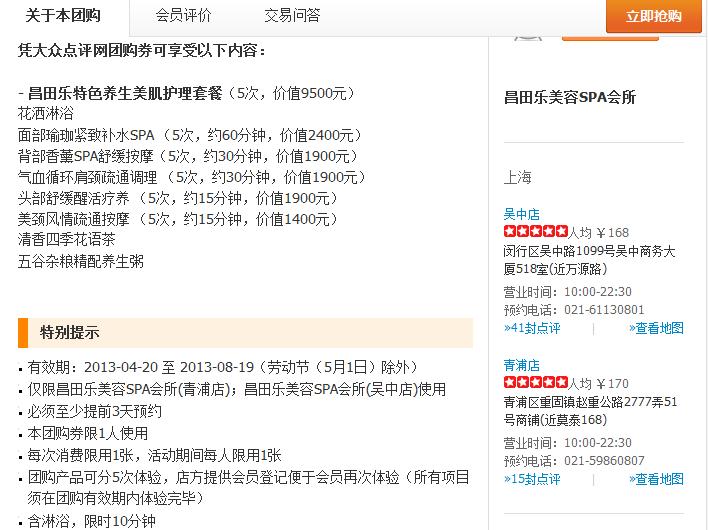
Task: Open the 吴中店 branch link
Action: point(521,214)
